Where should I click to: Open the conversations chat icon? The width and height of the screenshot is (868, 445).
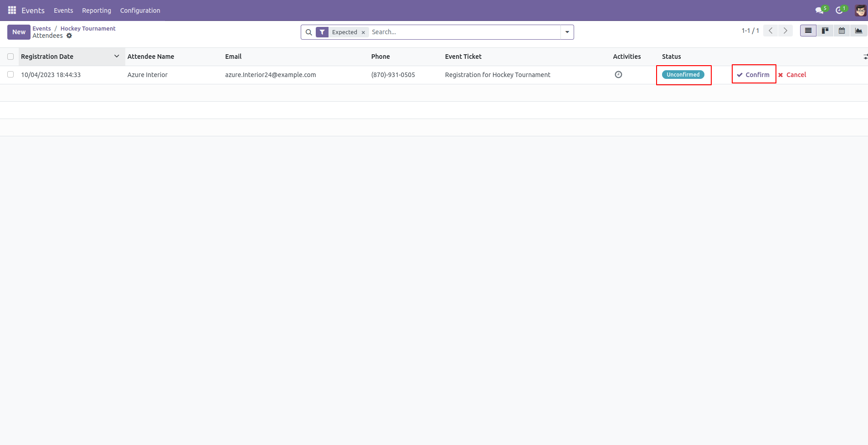click(820, 10)
